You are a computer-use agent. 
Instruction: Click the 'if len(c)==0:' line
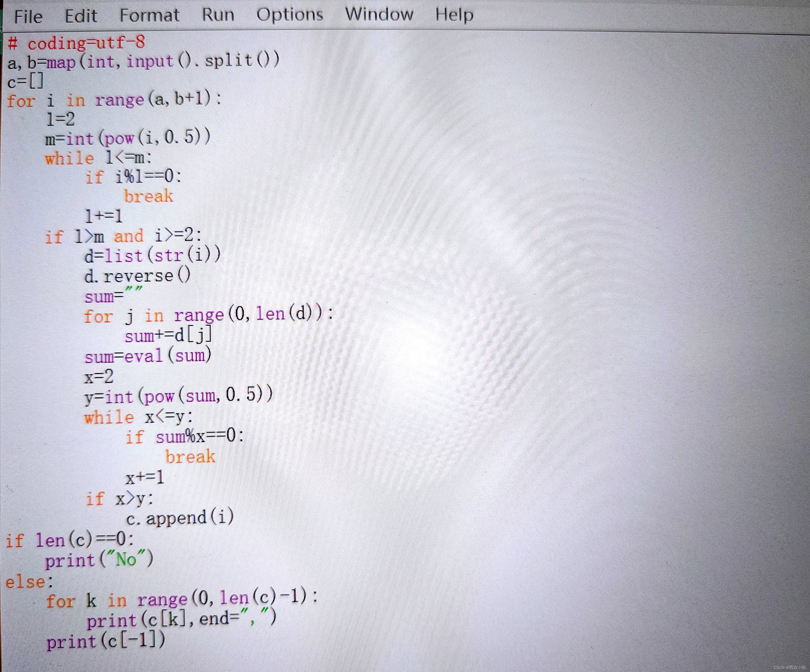(x=69, y=539)
